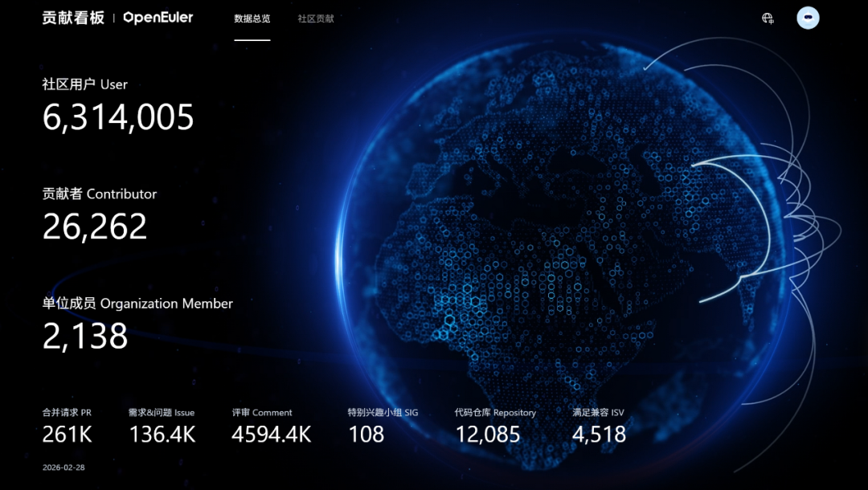868x490 pixels.
Task: Click the 贡献者 Contributor label
Action: point(100,194)
